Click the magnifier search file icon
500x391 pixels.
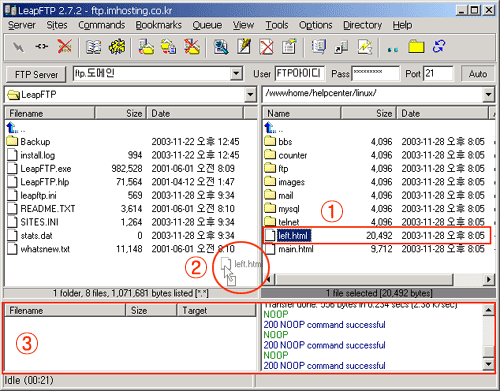coord(221,47)
